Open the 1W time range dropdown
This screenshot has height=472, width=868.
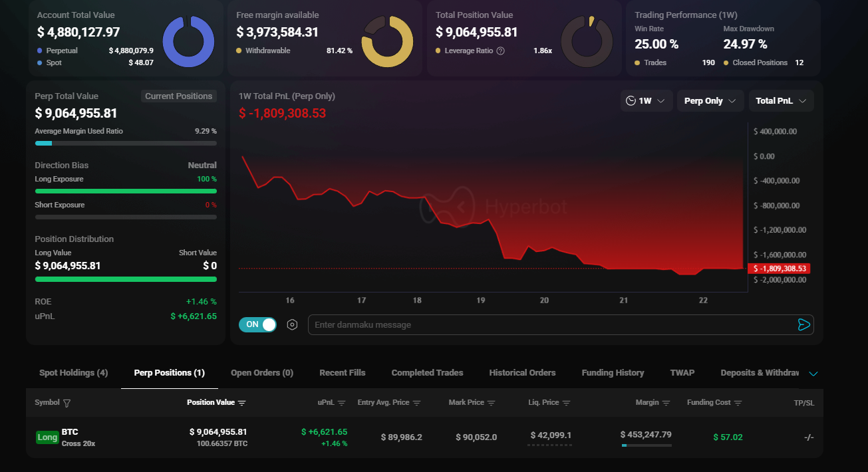coord(645,101)
